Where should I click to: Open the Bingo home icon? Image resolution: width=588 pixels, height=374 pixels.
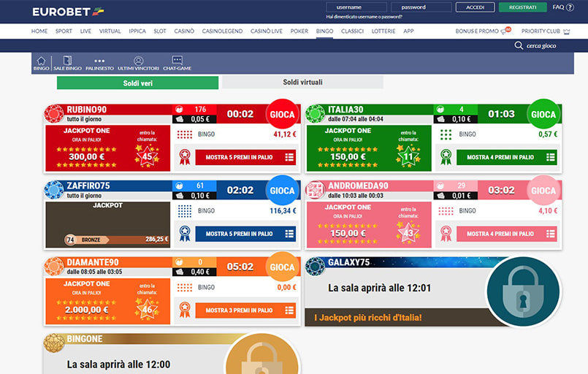coord(41,61)
